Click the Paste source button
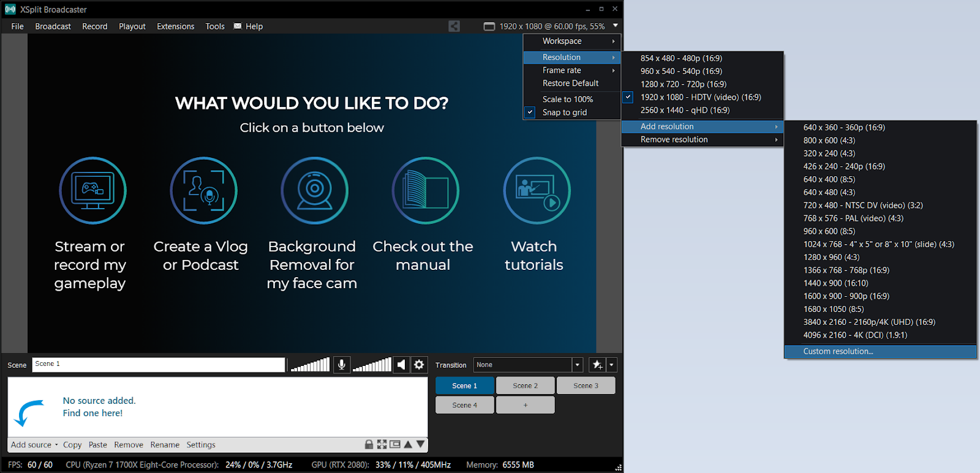 [97, 445]
